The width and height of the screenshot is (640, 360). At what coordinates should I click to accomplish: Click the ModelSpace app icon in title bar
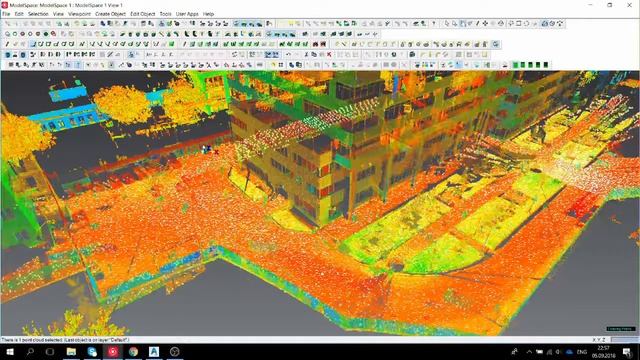click(4, 5)
